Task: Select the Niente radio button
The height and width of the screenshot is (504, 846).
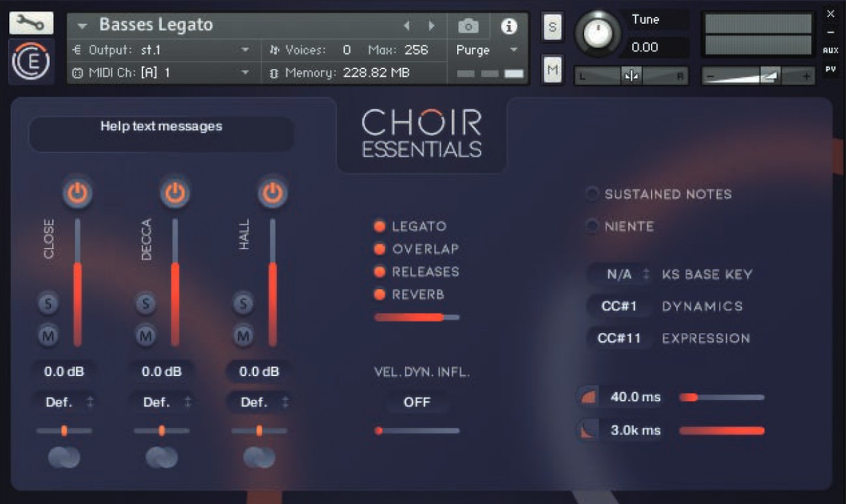Action: (x=592, y=226)
